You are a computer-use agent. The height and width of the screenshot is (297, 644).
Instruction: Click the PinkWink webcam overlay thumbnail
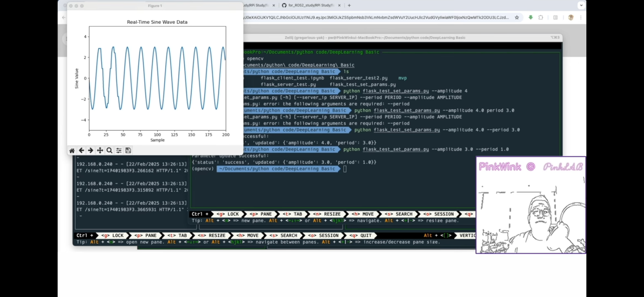[531, 205]
